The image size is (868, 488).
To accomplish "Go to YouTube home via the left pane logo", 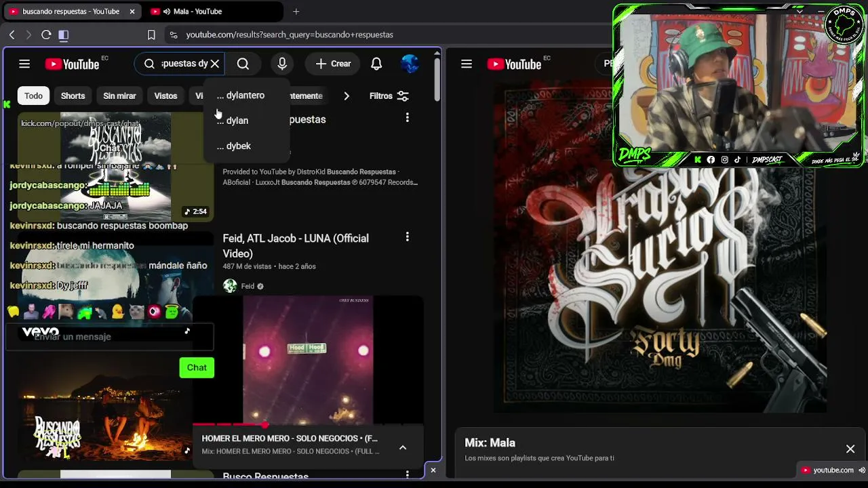I will (x=73, y=64).
